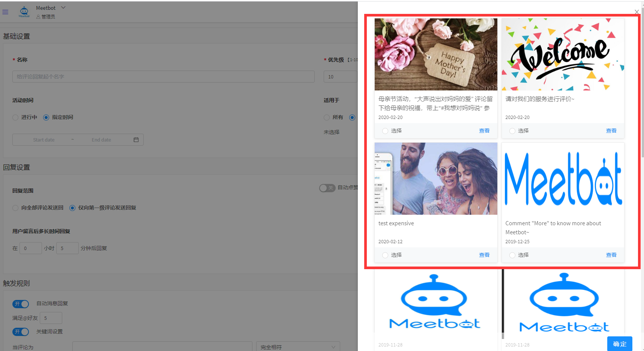
Task: Click the 管理员 role label
Action: [48, 17]
